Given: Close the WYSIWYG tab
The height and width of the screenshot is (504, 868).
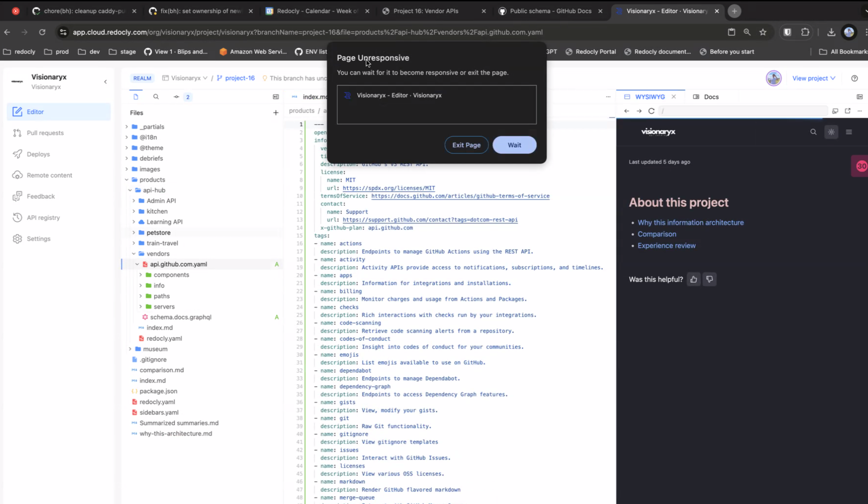Looking at the screenshot, I should click(x=674, y=97).
